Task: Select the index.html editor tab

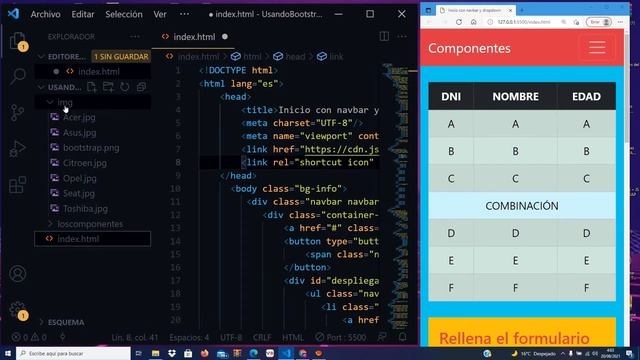Action: (x=193, y=37)
